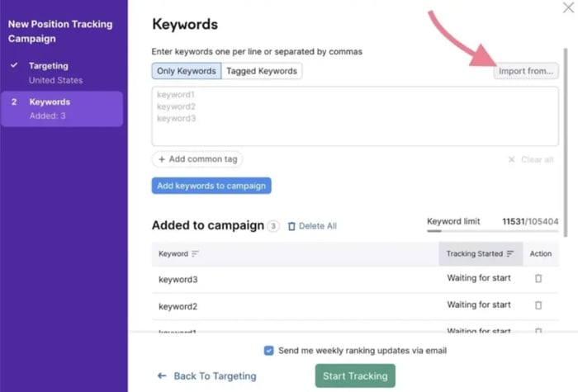Click the trash icon beside Delete All

point(291,226)
